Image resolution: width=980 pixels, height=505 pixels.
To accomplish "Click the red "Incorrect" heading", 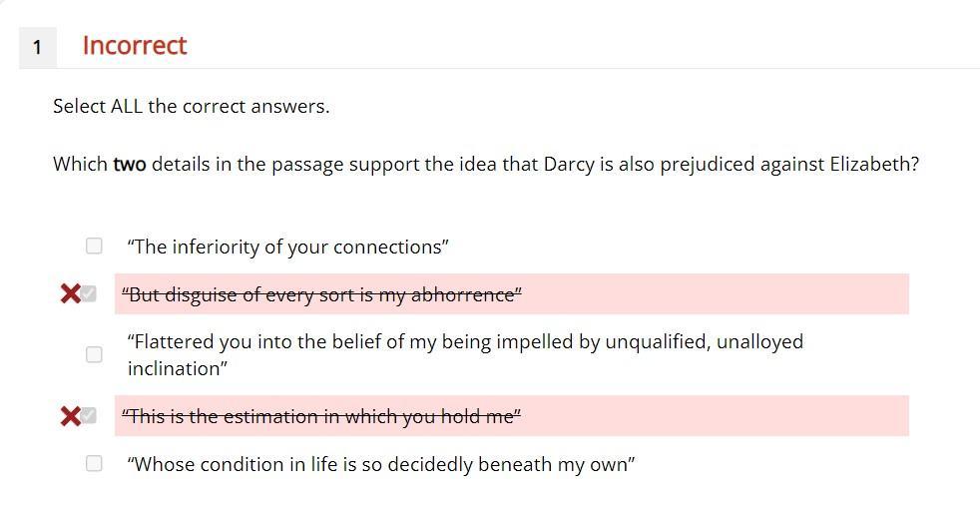I will coord(135,46).
